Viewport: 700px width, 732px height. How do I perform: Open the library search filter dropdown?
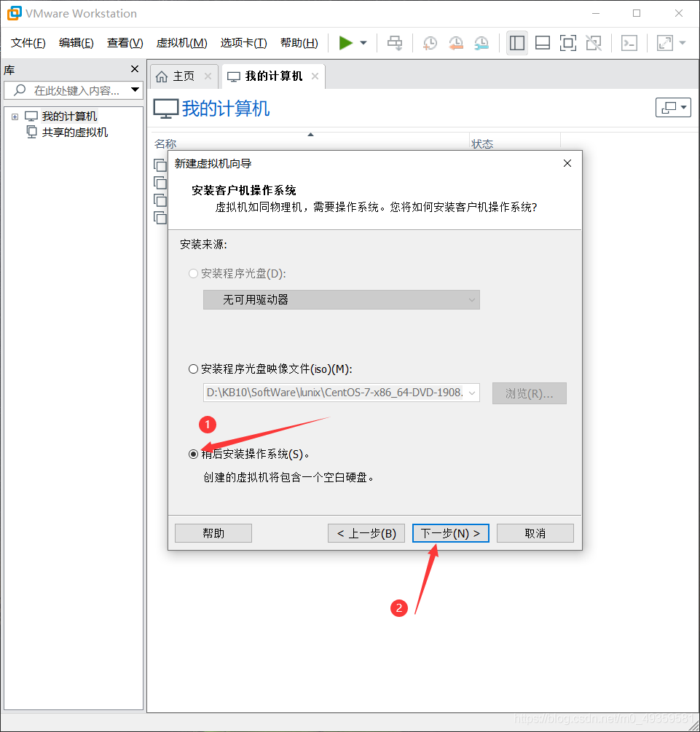(x=135, y=90)
